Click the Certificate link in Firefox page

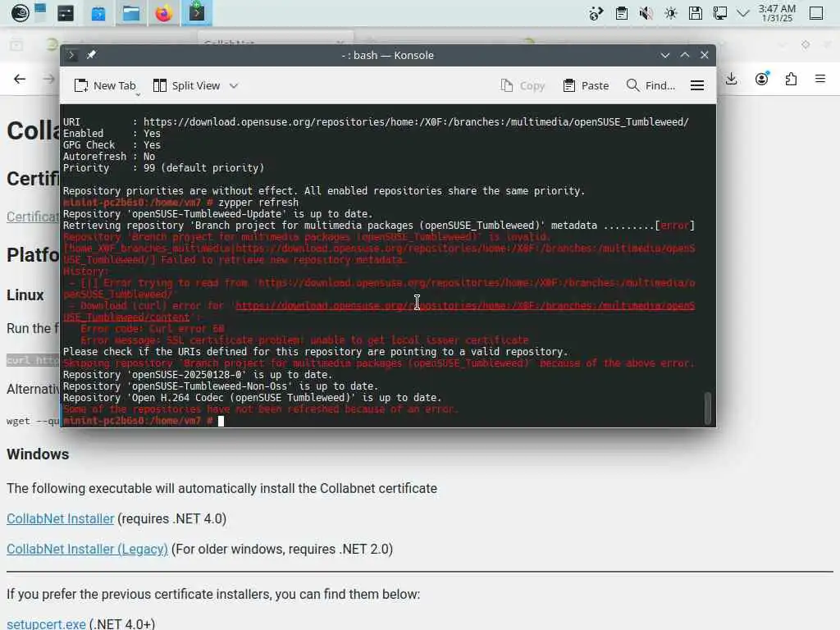click(x=33, y=217)
